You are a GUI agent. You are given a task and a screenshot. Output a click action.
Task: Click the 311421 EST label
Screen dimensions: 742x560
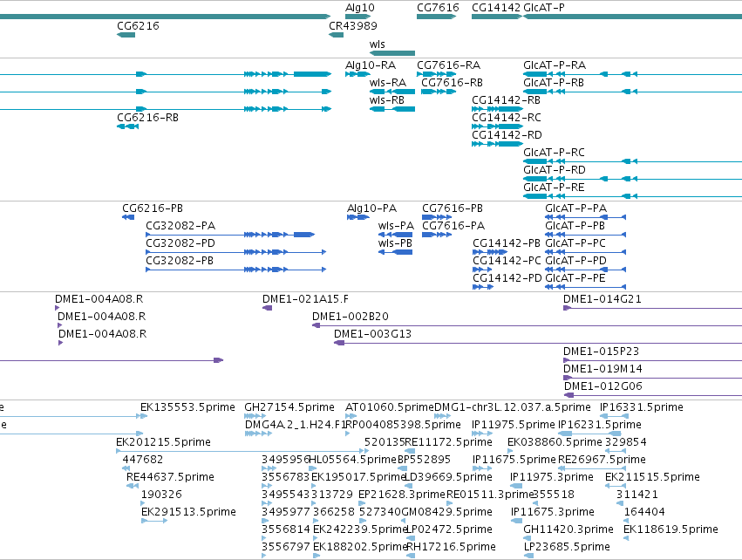pos(637,495)
